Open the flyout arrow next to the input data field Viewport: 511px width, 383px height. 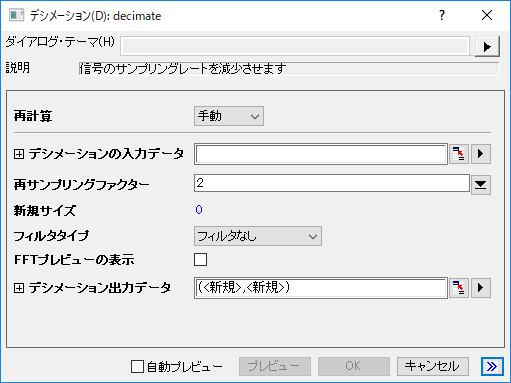tap(480, 154)
